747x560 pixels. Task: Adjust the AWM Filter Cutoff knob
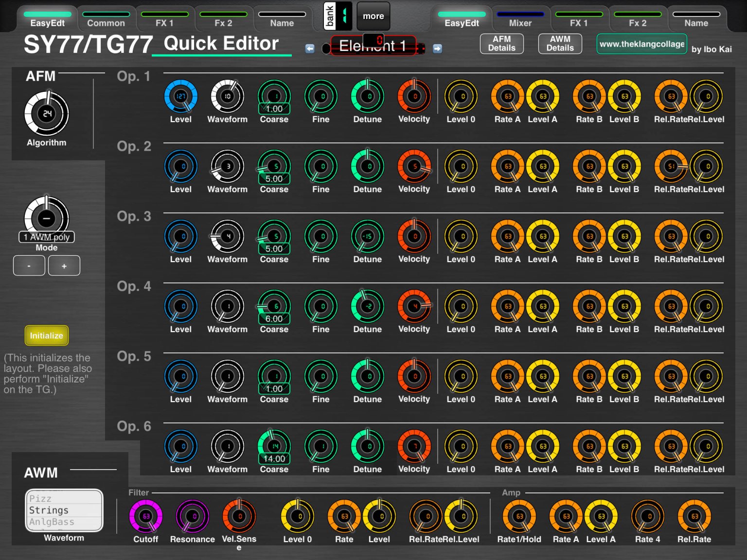point(146,516)
